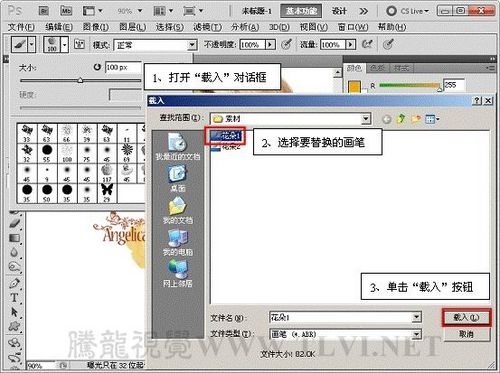The width and height of the screenshot is (500, 373).
Task: Open Network Places (网上邻居) in the dialog sidebar
Action: [178, 274]
